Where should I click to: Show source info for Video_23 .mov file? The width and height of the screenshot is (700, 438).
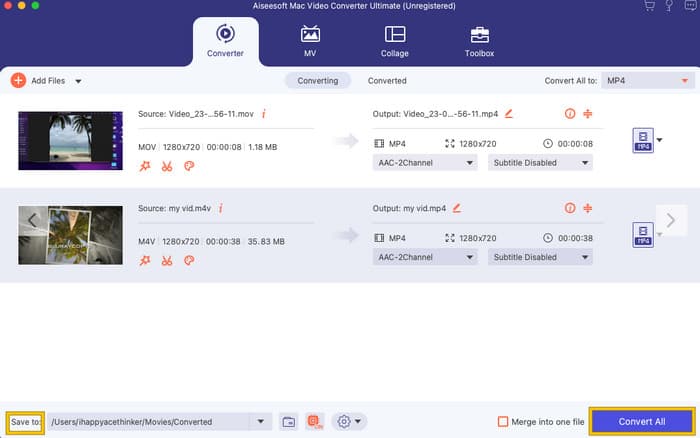click(264, 114)
